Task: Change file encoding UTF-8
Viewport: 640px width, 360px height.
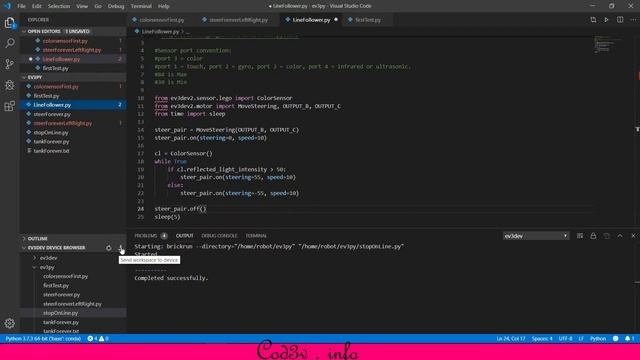Action: pos(565,339)
